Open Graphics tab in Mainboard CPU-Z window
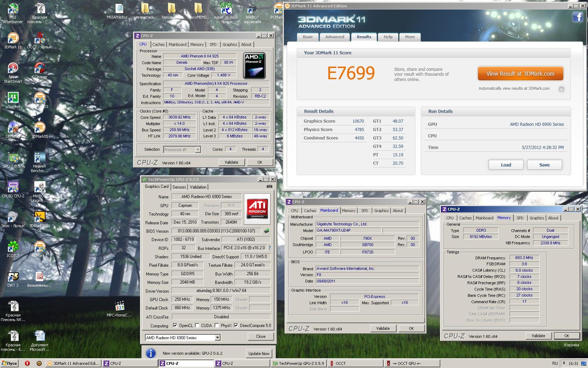The height and width of the screenshot is (368, 588). click(381, 211)
